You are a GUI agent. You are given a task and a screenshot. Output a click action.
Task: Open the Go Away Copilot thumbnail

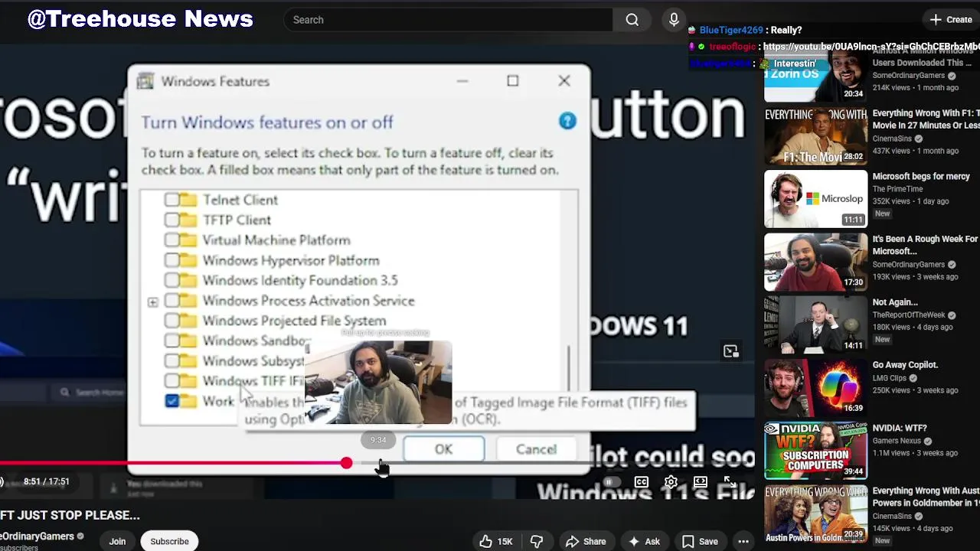click(x=815, y=388)
